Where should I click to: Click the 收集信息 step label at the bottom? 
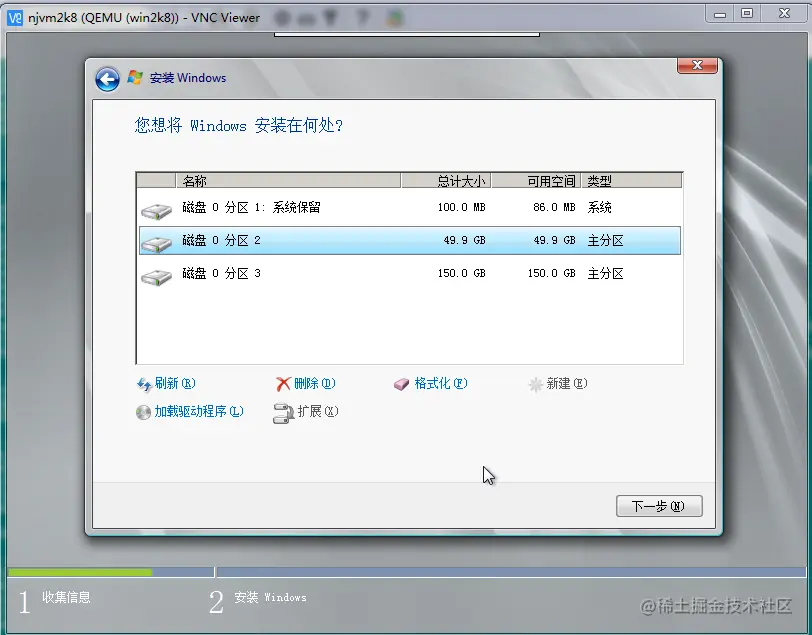pos(67,598)
